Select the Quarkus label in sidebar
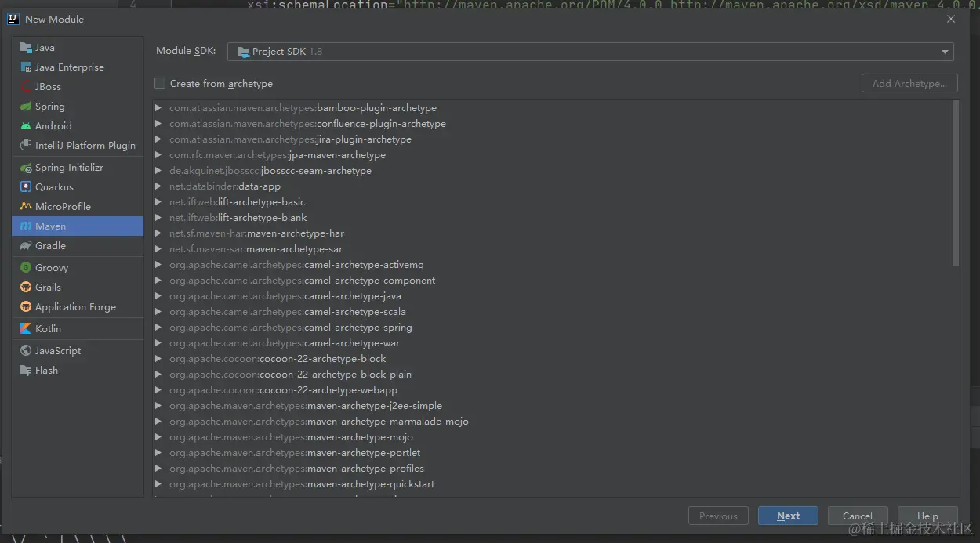This screenshot has height=543, width=980. pyautogui.click(x=54, y=187)
